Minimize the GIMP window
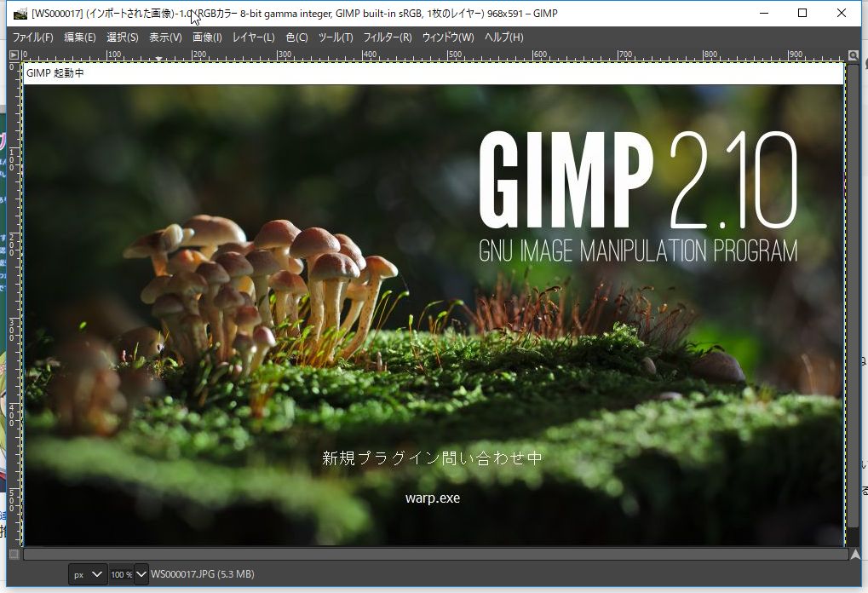Image resolution: width=868 pixels, height=593 pixels. (x=764, y=14)
